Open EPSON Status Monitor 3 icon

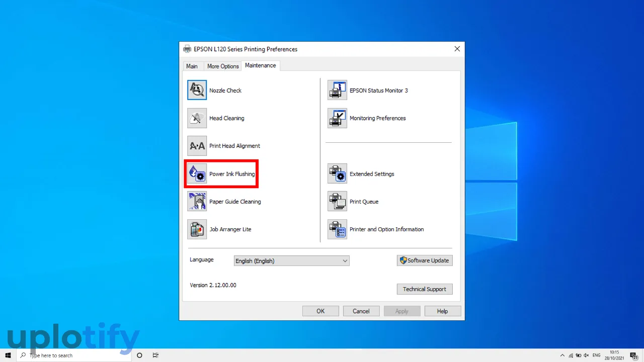coord(337,90)
